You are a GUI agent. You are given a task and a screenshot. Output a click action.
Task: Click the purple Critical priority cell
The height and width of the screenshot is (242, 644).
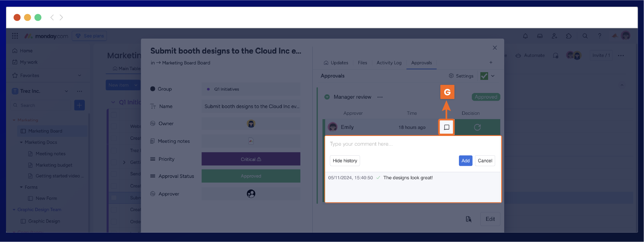click(251, 159)
